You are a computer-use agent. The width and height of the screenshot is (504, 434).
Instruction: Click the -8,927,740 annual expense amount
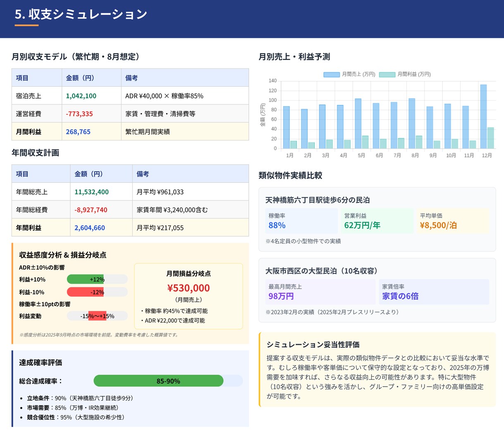pyautogui.click(x=91, y=210)
